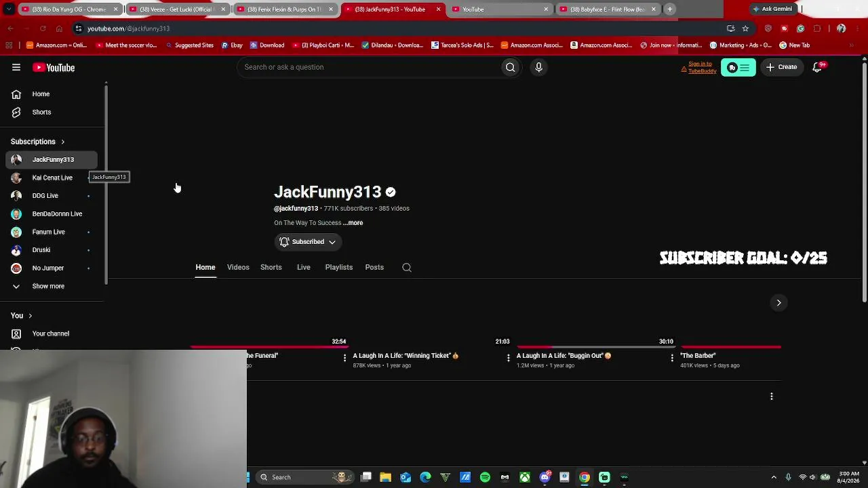Open the channel Posts tab

click(x=374, y=267)
